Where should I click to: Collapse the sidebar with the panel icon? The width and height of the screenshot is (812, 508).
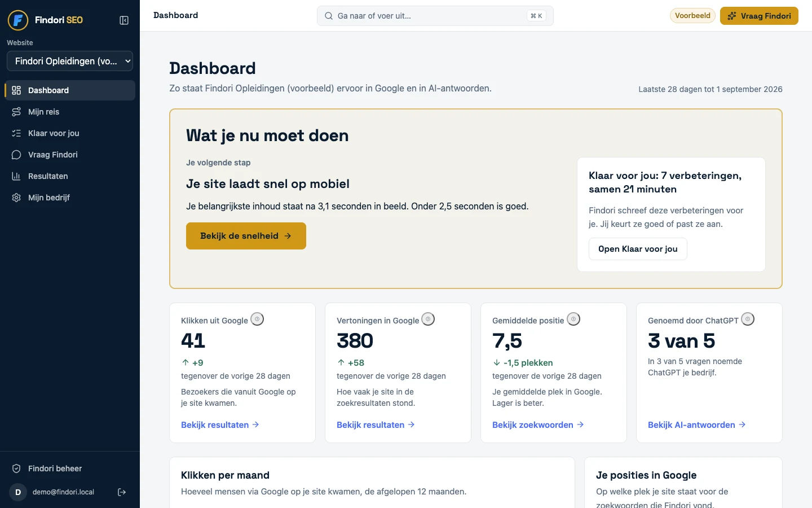point(124,20)
